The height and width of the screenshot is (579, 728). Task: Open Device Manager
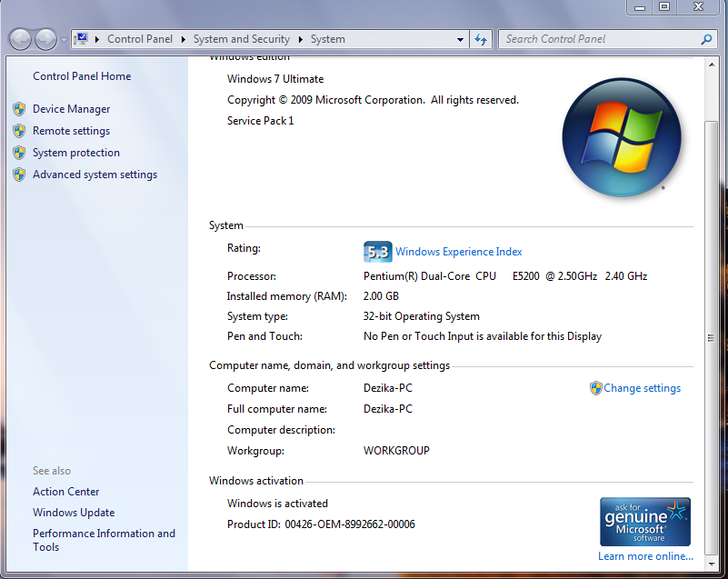tap(72, 109)
